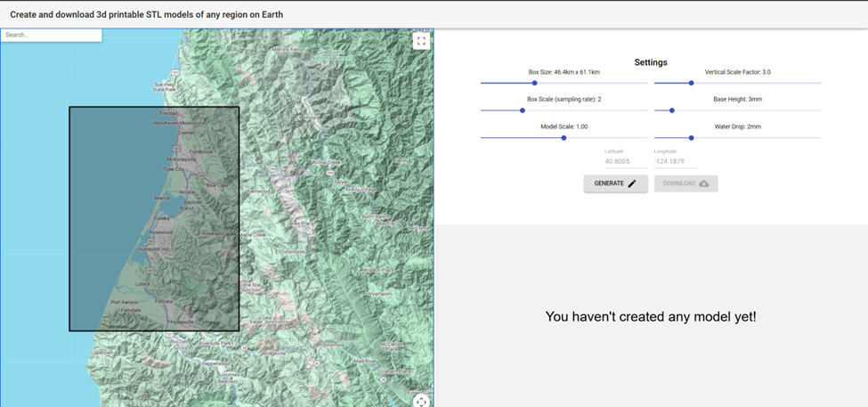Click the Trinidad label on the map

coord(168,114)
